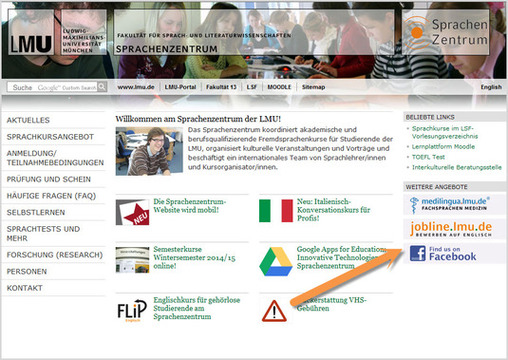Click the Semesterkurse Wintersemester thumbnail
The image size is (508, 360).
[132, 260]
